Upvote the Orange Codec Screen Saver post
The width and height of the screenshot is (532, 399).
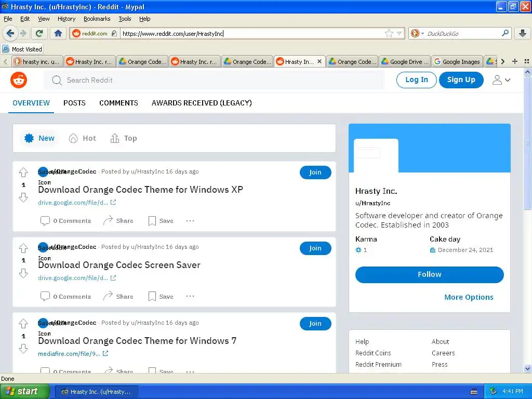tap(23, 248)
